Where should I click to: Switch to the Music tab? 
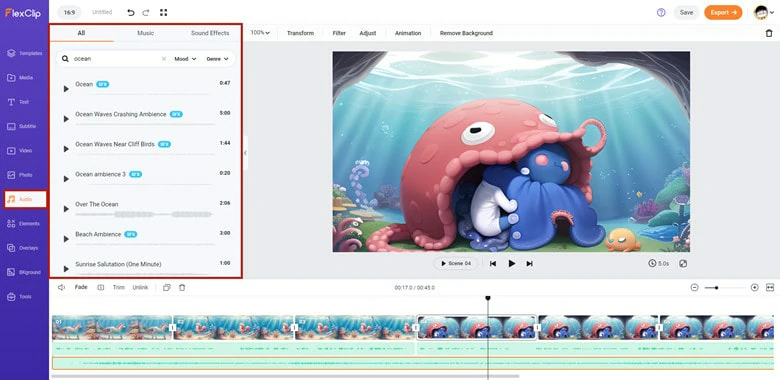coord(145,33)
